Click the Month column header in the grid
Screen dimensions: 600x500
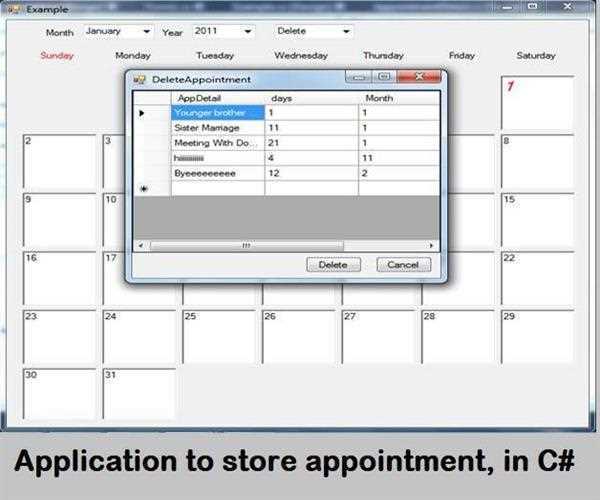[x=399, y=98]
